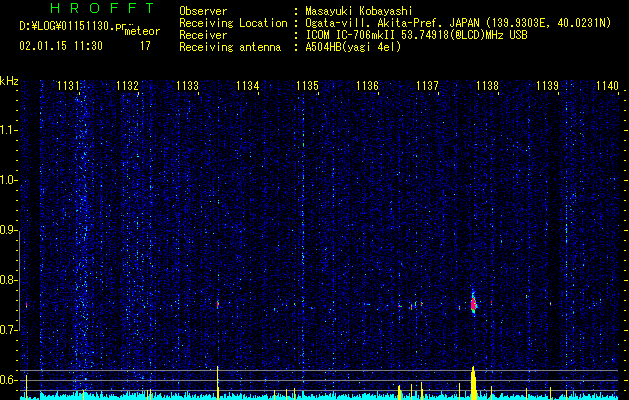Select the ICOM IC-706mkII receiver text
This screenshot has width=629, height=400.
(416, 35)
